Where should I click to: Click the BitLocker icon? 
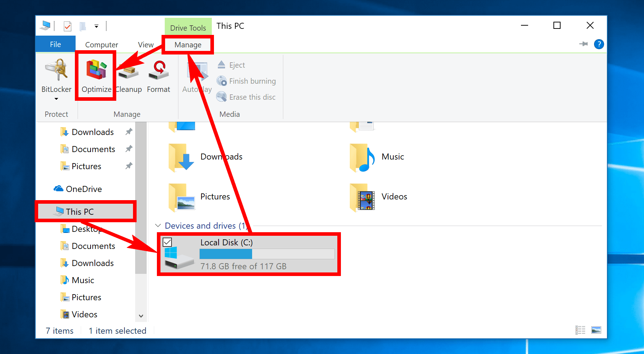56,69
